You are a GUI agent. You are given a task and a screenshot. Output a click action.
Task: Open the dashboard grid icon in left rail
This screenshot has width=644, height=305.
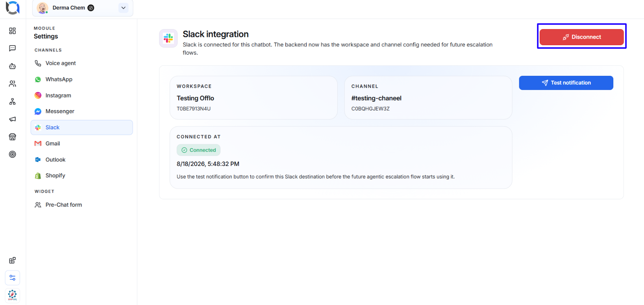[13, 31]
